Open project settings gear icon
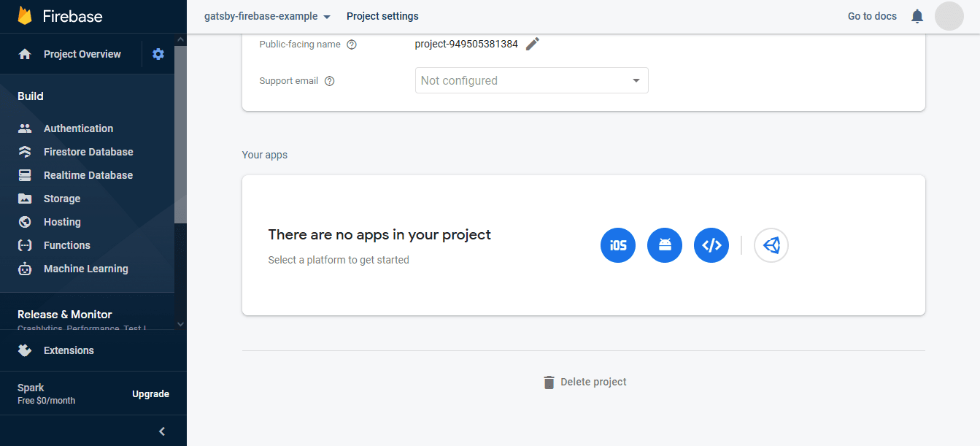980x446 pixels. 158,54
